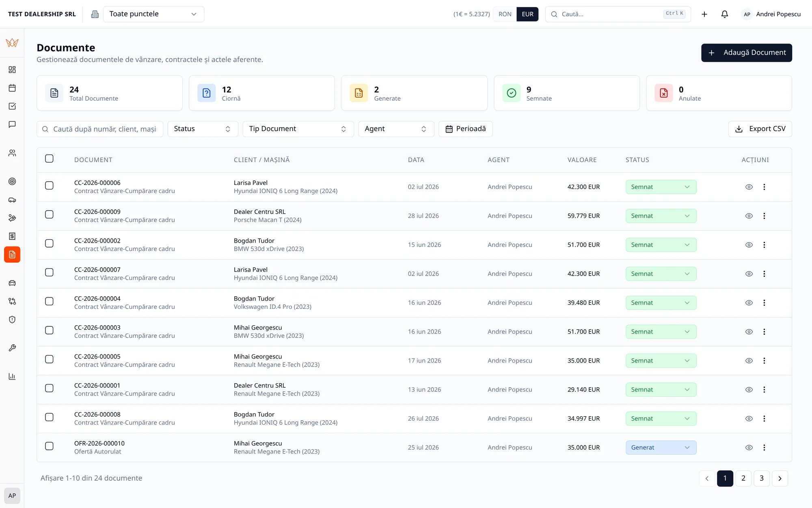
Task: Filter by the Semnate card showing 9
Action: point(566,93)
